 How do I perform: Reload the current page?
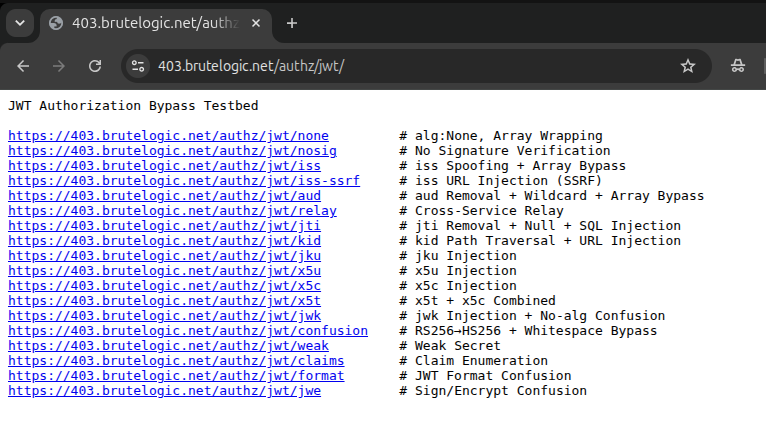[x=95, y=66]
